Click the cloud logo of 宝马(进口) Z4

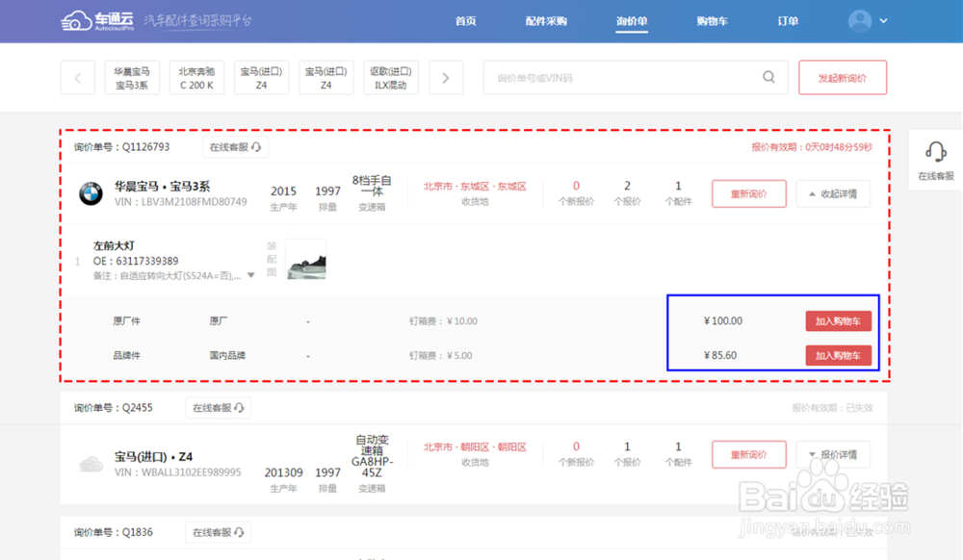91,464
